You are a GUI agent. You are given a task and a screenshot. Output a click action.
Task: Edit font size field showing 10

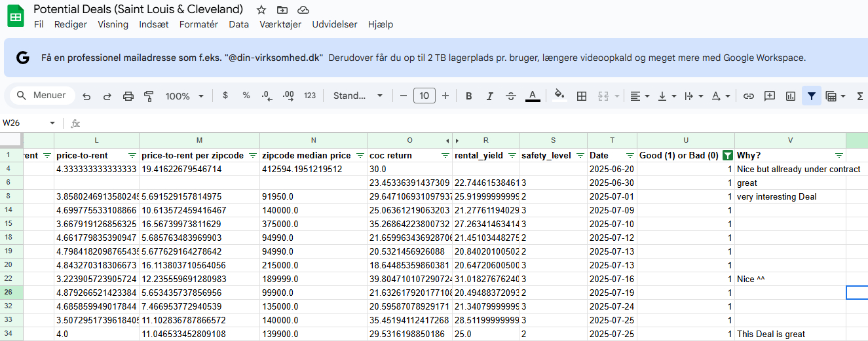point(425,96)
